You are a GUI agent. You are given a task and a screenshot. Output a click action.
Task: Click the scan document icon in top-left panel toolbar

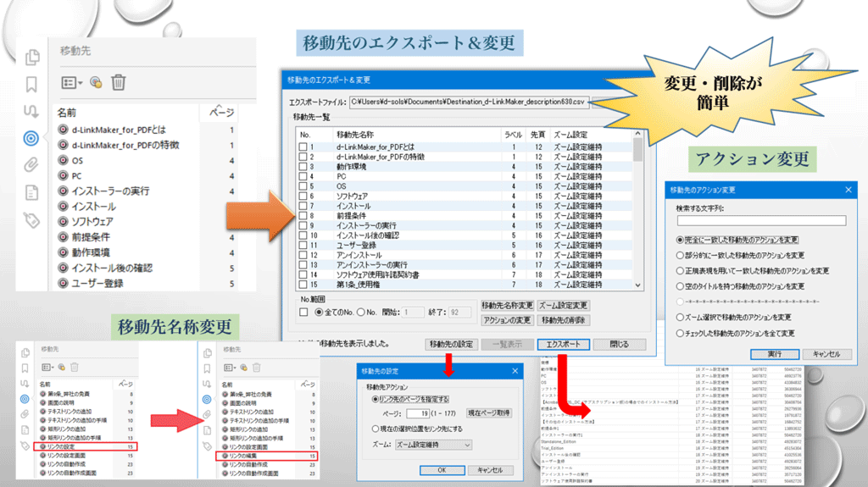point(96,82)
